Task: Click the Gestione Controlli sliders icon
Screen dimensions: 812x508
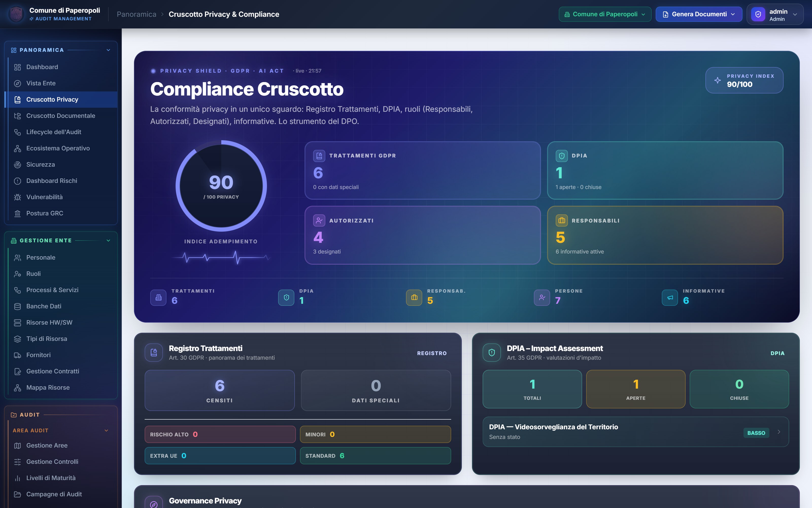Action: [18, 462]
